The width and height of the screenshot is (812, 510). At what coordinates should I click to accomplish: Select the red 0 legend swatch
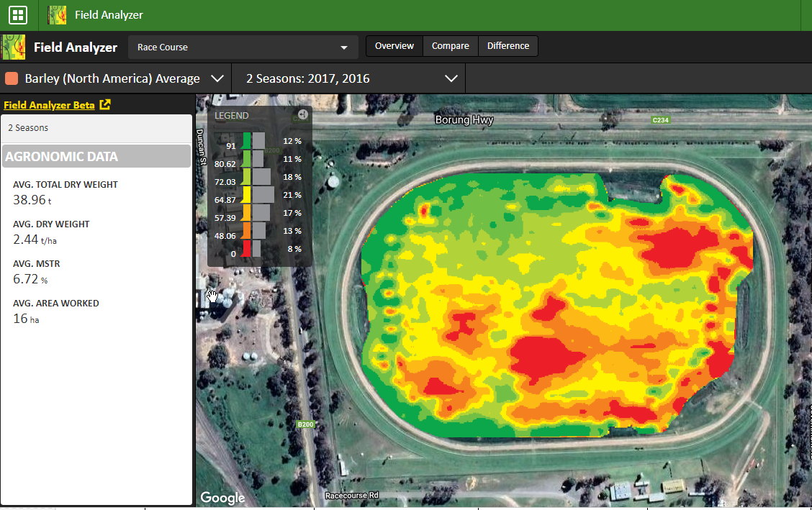[x=247, y=249]
